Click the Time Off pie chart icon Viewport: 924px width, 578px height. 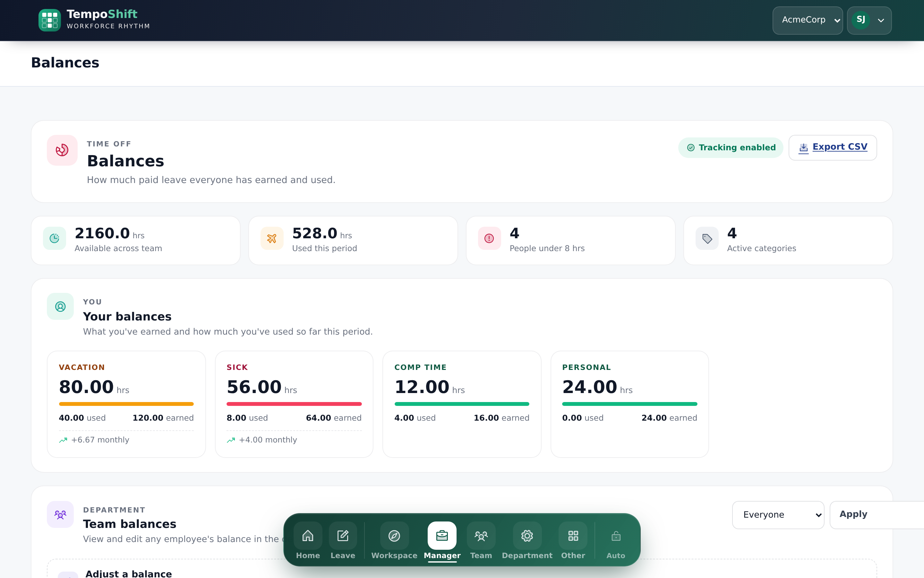(62, 150)
